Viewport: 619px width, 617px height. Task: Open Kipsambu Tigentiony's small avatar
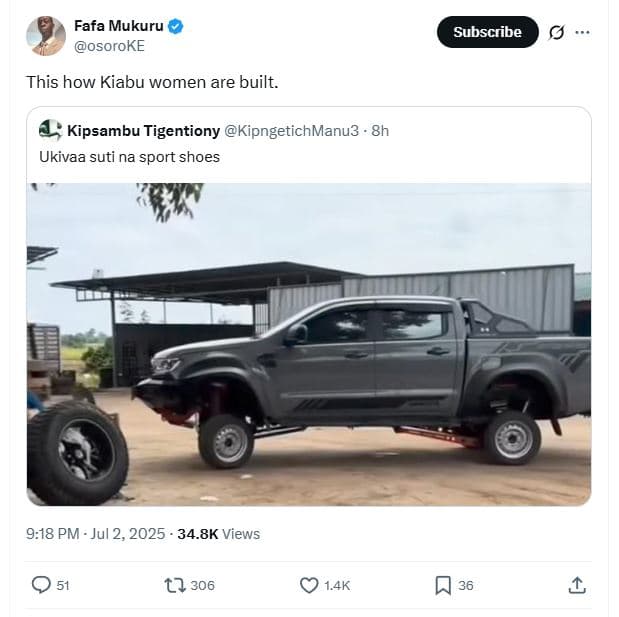point(50,130)
